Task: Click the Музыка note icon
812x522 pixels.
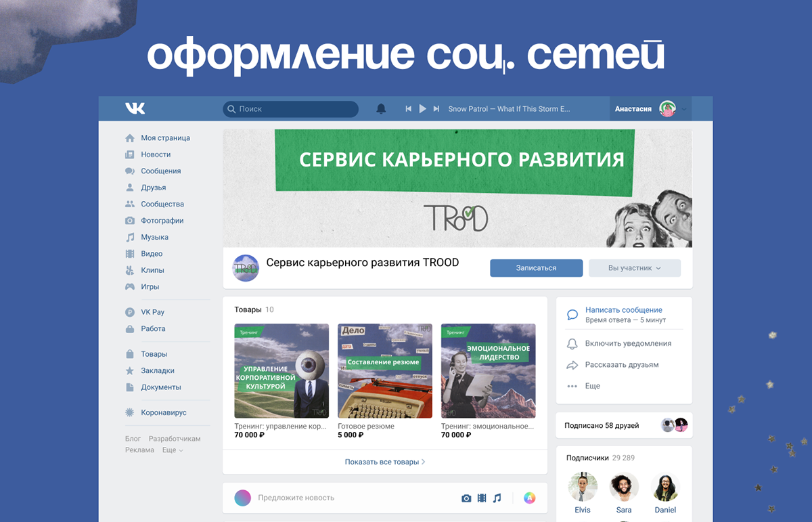Action: [x=130, y=237]
